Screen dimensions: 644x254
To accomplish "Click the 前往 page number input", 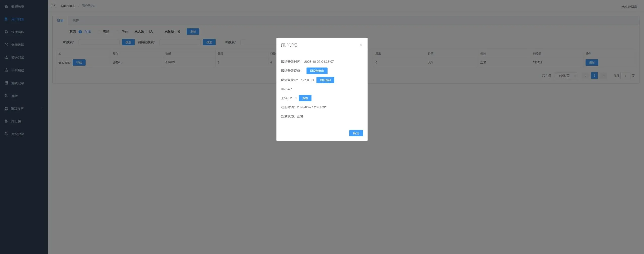I will tap(625, 76).
